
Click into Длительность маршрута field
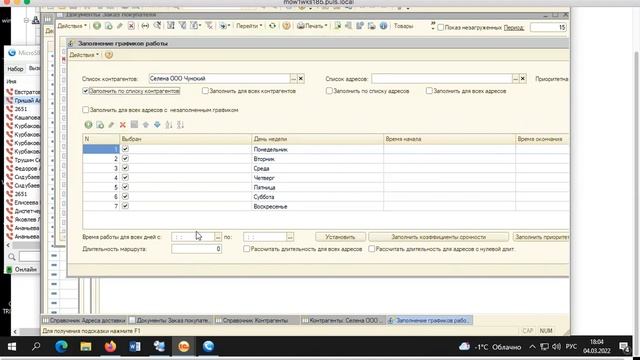(x=196, y=249)
